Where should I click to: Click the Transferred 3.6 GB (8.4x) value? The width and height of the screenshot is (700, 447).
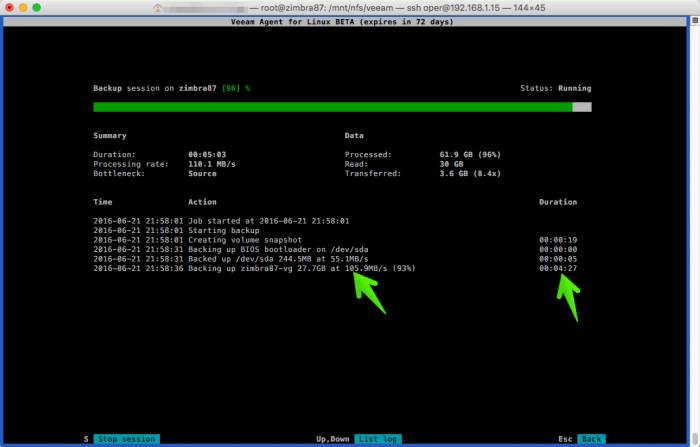[x=470, y=173]
